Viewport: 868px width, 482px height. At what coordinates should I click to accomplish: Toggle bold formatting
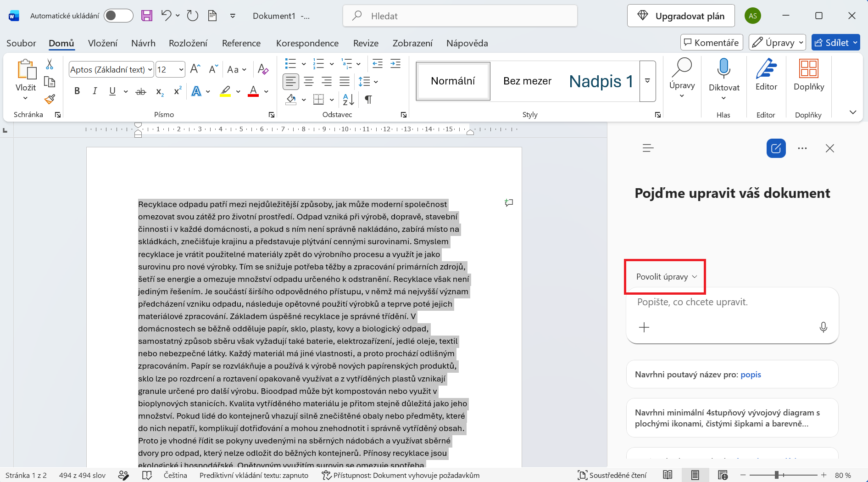click(77, 91)
